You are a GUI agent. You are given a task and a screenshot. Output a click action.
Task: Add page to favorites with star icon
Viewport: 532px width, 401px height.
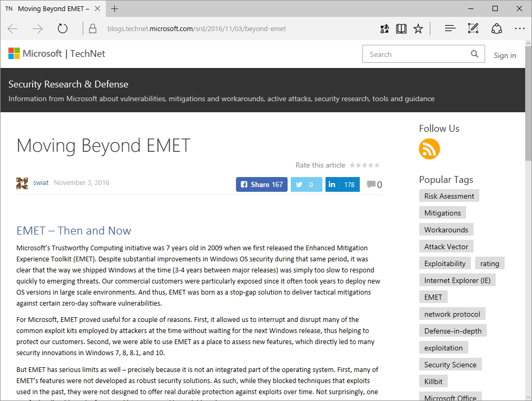pyautogui.click(x=418, y=28)
